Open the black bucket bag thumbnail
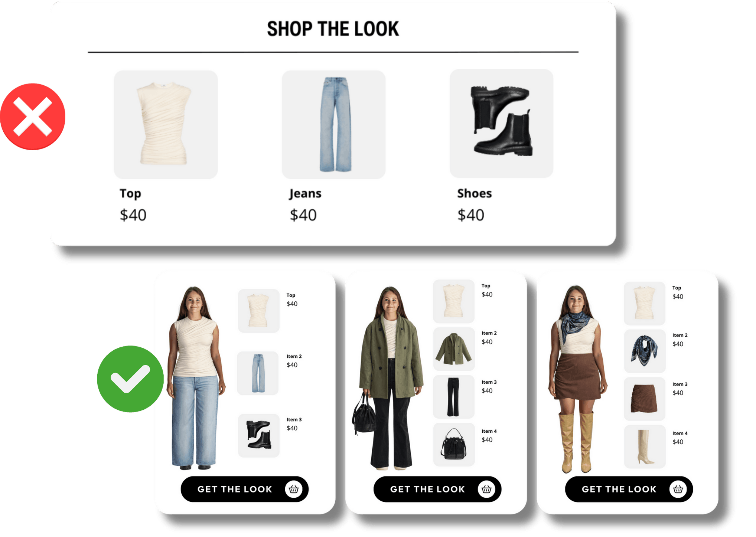The height and width of the screenshot is (537, 756). 454,445
